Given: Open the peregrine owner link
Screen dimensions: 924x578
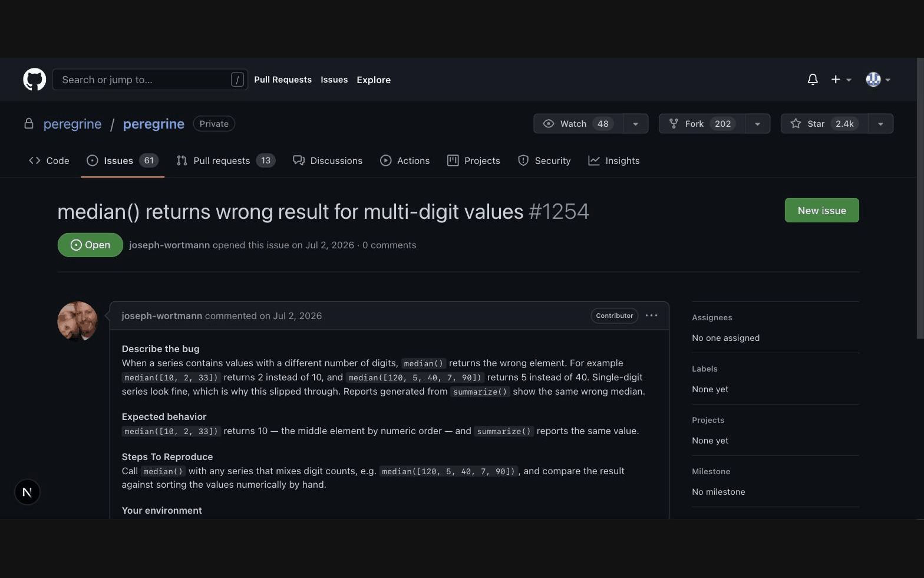Looking at the screenshot, I should click(72, 124).
